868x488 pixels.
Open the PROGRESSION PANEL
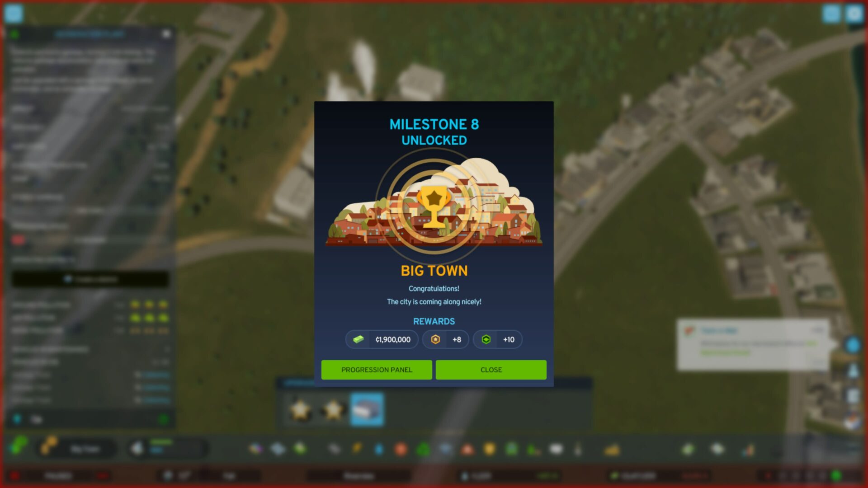pos(376,370)
